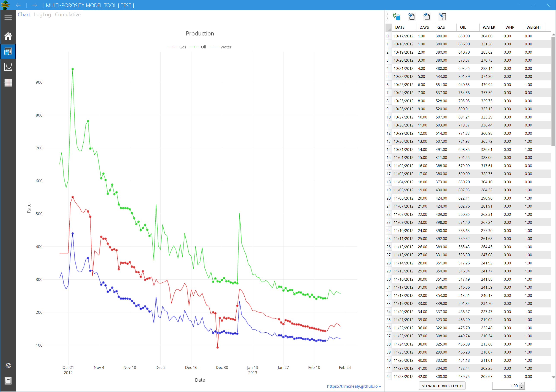Decrease weight value with the down arrow
Viewport: 556px width, 392px height.
[522, 387]
